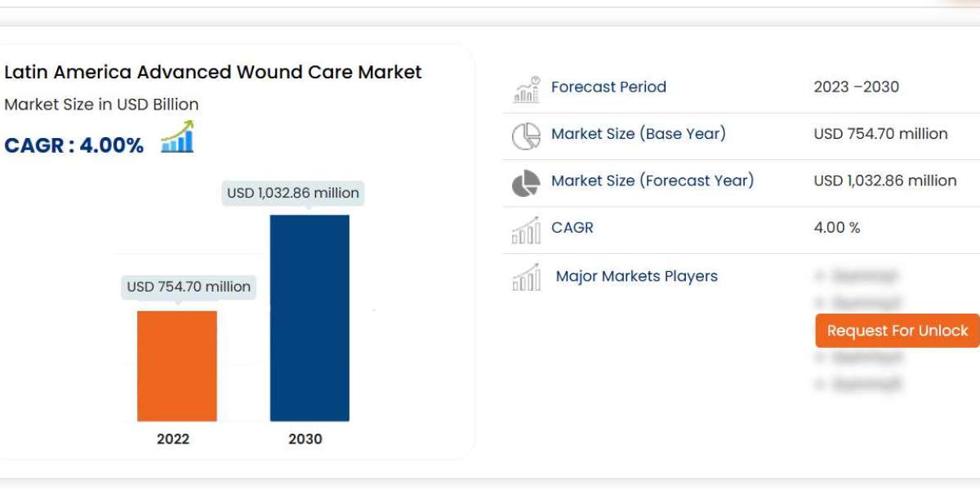Click the Major Markets Players icon
The height and width of the screenshot is (490, 980).
click(526, 278)
